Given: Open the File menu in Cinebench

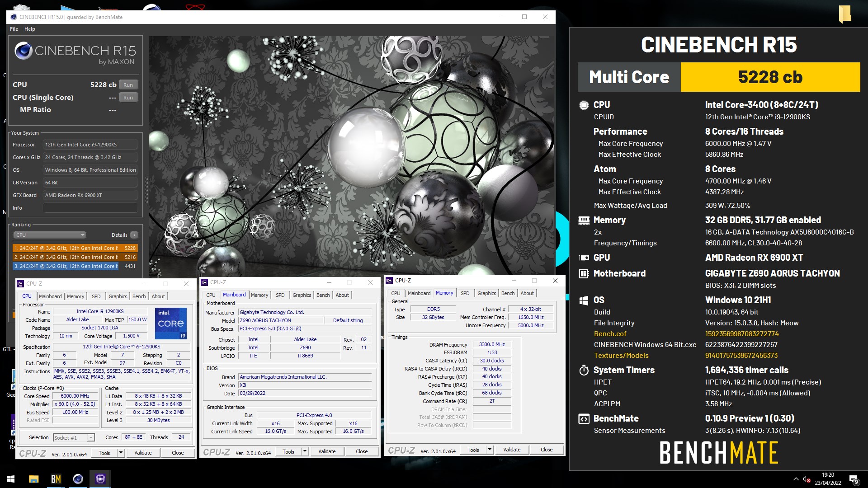Looking at the screenshot, I should [x=14, y=29].
